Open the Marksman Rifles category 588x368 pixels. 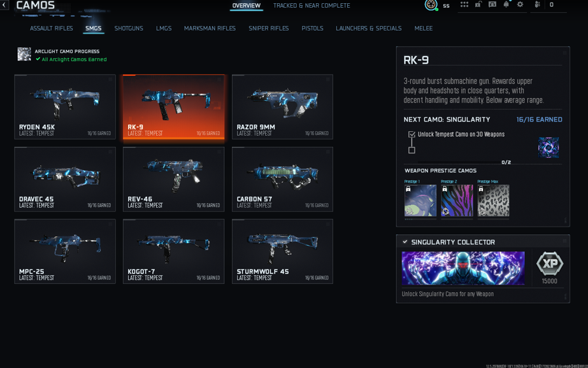click(x=210, y=29)
